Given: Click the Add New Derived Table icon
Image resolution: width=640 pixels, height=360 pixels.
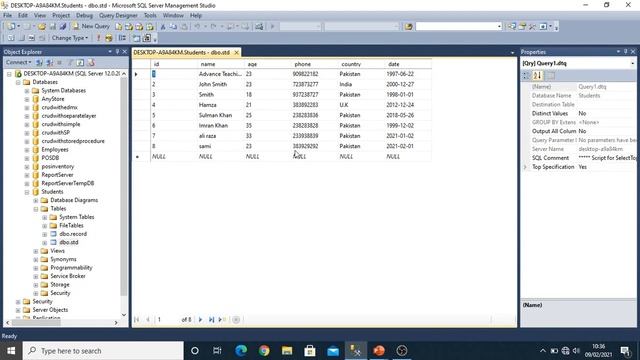Looking at the screenshot, I should [x=147, y=38].
